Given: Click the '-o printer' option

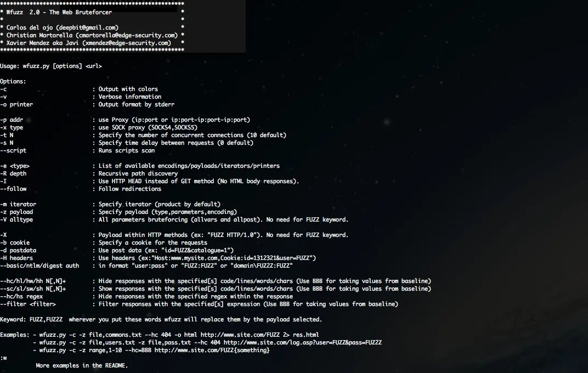Looking at the screenshot, I should 16,104.
